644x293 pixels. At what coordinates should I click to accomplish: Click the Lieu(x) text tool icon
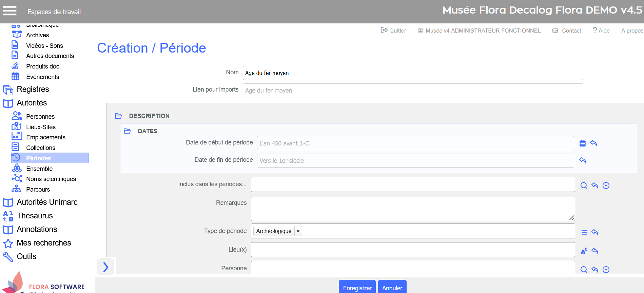[584, 251]
